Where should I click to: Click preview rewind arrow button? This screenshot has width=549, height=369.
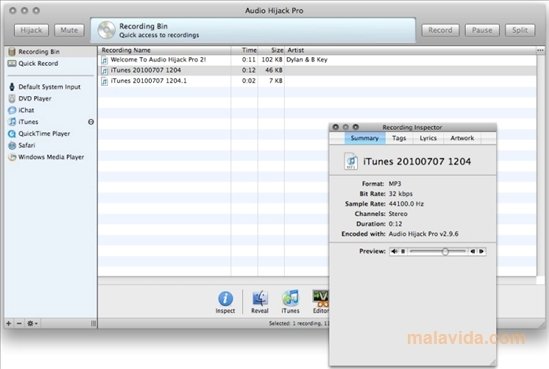click(x=473, y=251)
